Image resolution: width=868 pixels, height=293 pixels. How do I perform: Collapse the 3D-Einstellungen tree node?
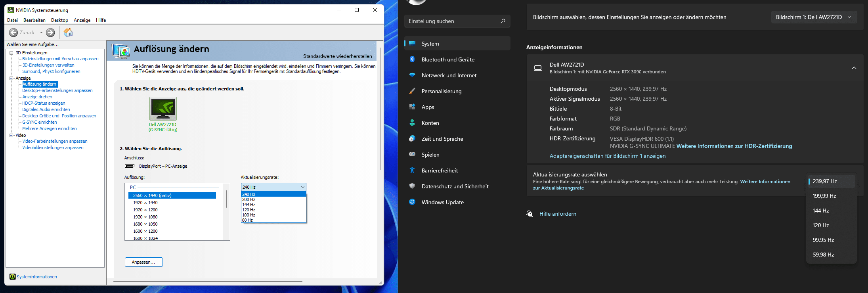[x=11, y=53]
